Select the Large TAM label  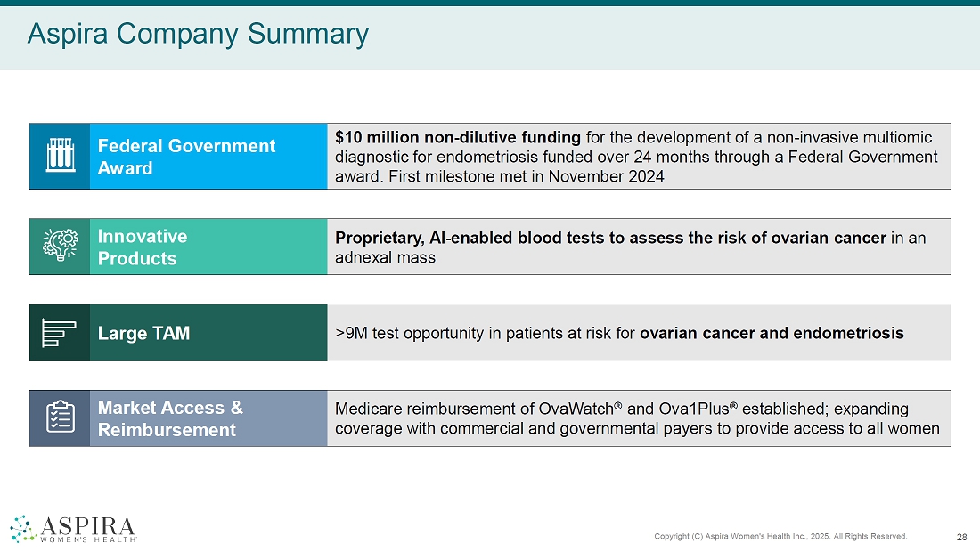143,333
